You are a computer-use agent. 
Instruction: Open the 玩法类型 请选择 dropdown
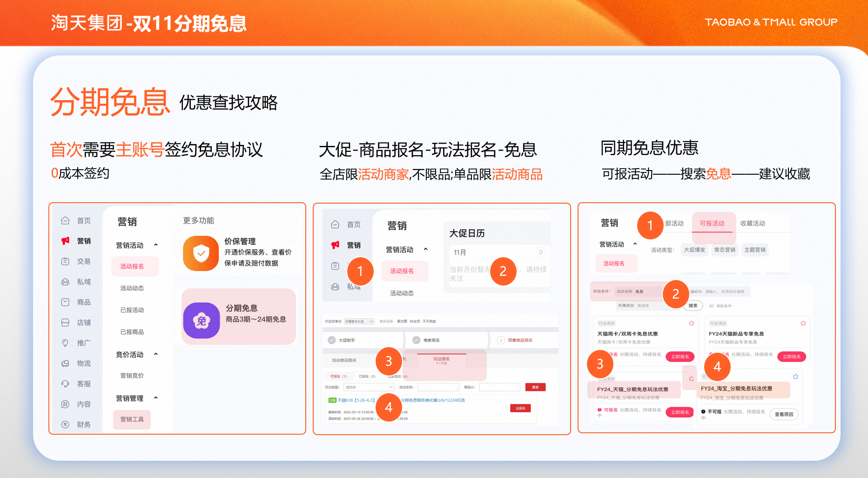pyautogui.click(x=369, y=387)
